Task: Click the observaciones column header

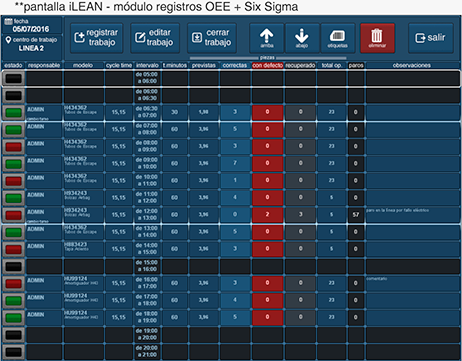Action: tap(412, 65)
